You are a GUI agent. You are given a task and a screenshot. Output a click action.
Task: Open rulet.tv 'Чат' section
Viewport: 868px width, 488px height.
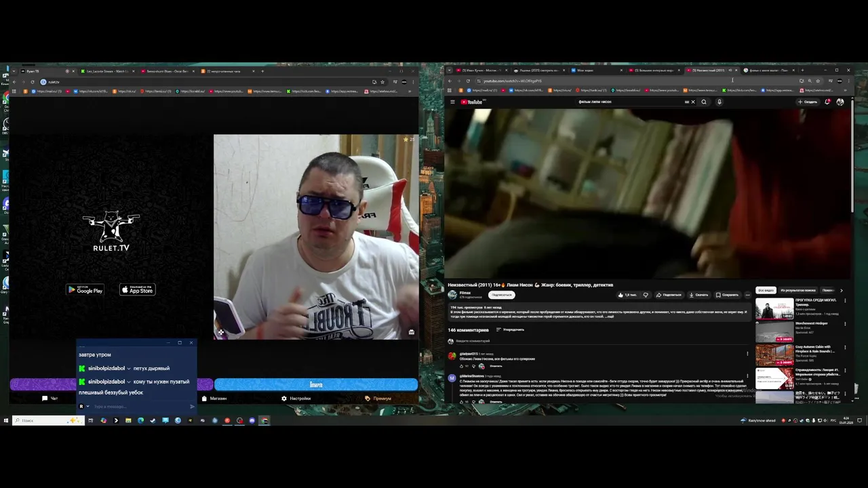coord(50,399)
